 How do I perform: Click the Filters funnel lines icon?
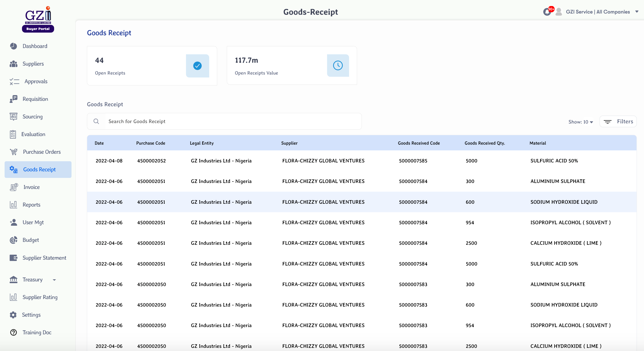click(x=608, y=122)
